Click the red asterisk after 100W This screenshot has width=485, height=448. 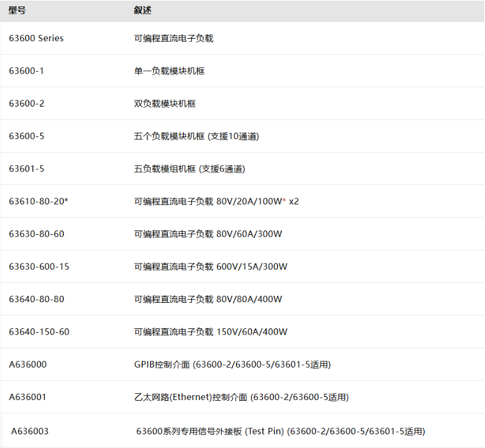(284, 201)
